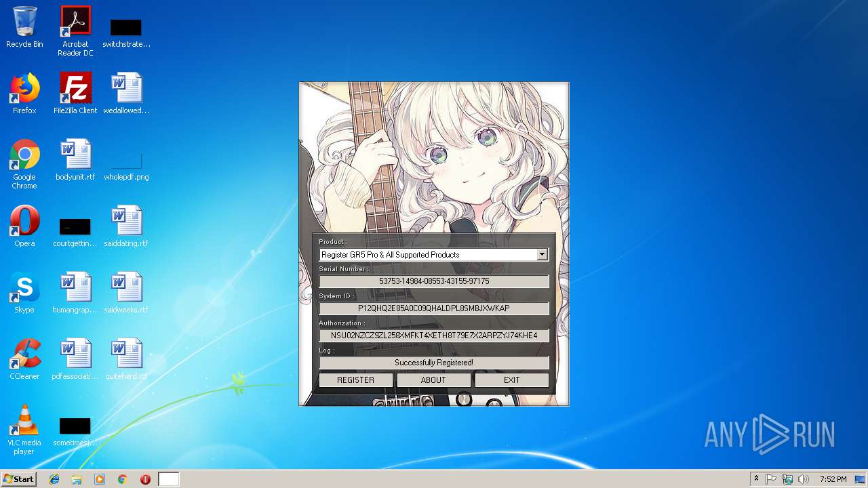868x488 pixels.
Task: Click Opera icon in taskbar
Action: click(145, 479)
